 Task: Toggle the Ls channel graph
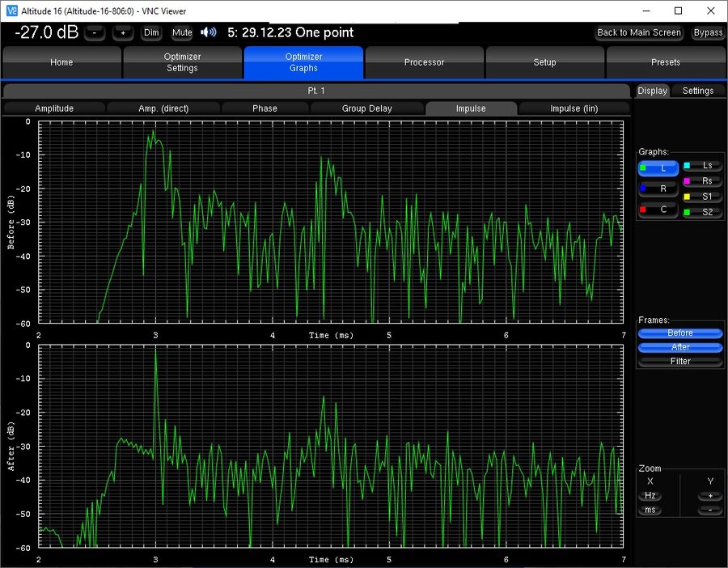[x=702, y=165]
